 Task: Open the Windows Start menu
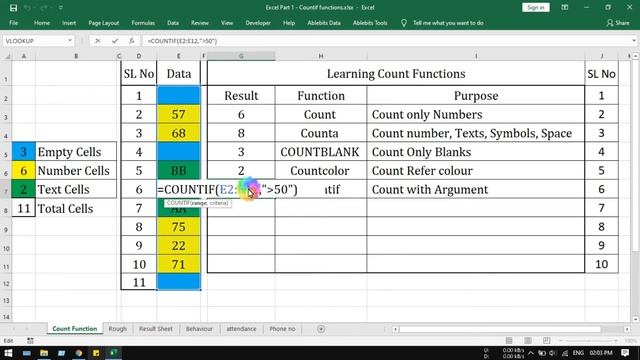[8, 353]
